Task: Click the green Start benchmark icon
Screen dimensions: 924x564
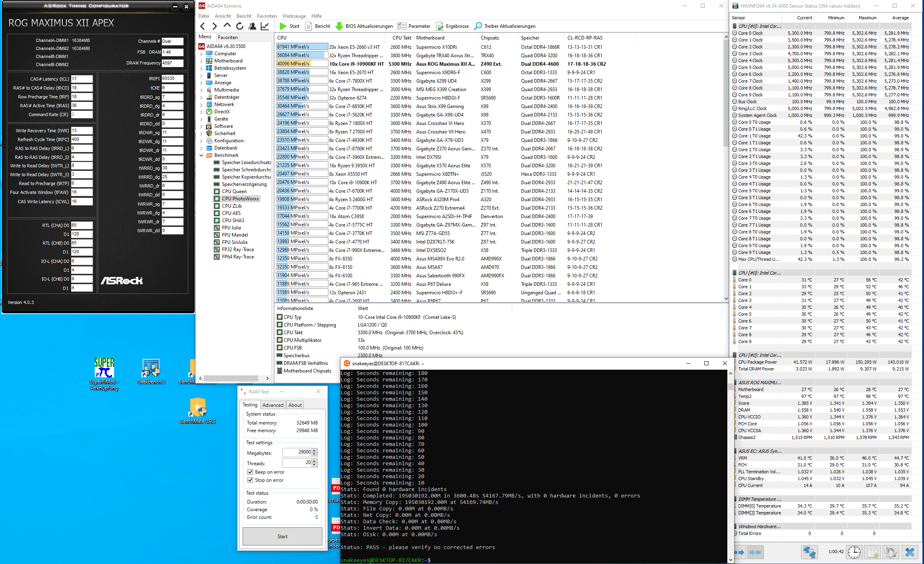Action: coord(283,26)
